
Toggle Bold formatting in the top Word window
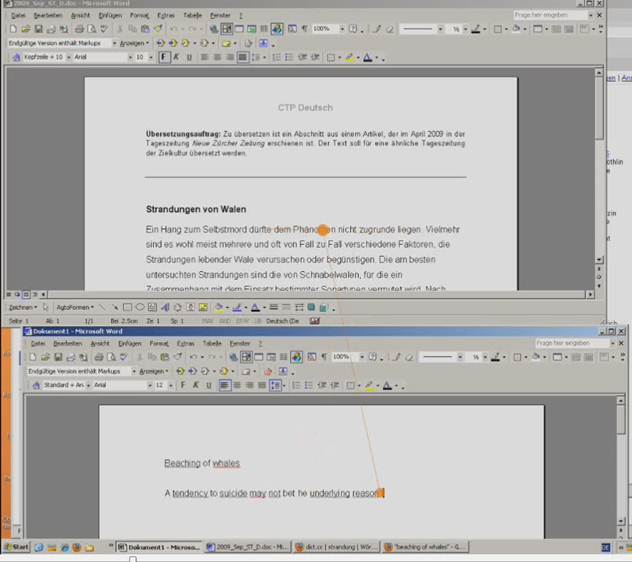165,57
